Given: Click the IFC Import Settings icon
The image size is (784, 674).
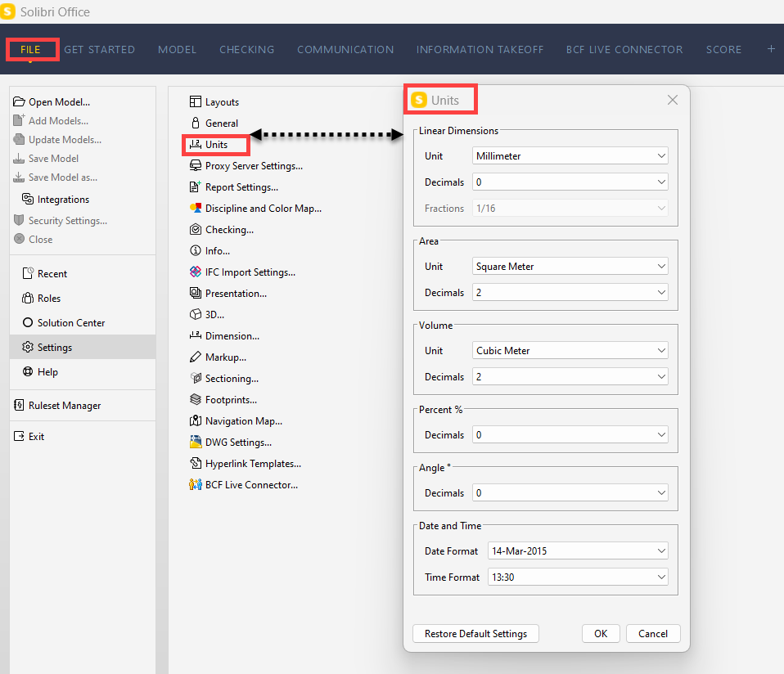Looking at the screenshot, I should pyautogui.click(x=195, y=272).
